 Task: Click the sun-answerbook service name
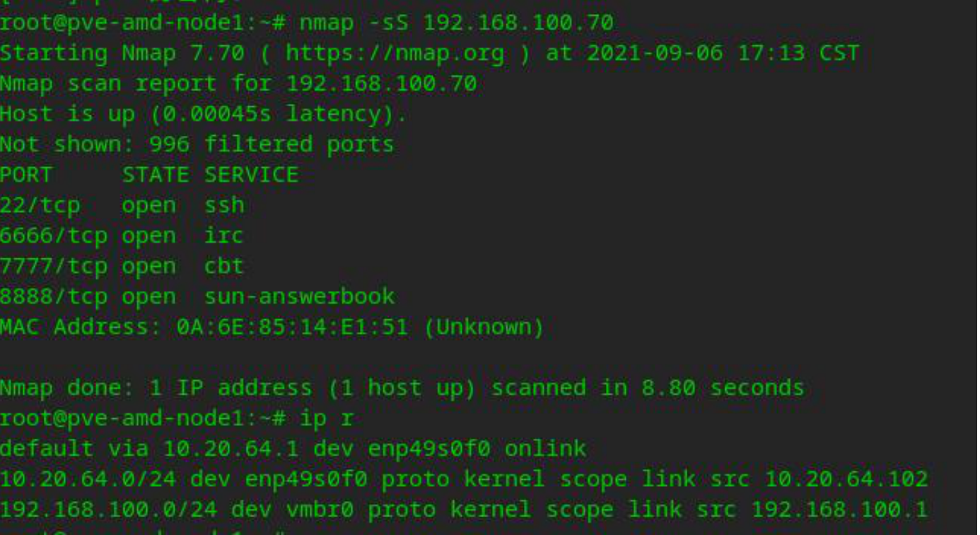point(299,297)
